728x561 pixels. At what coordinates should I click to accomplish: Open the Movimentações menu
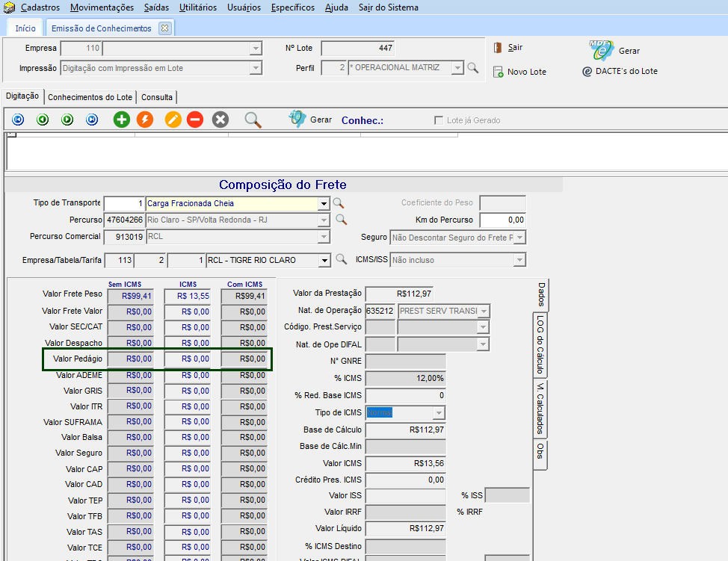(x=102, y=7)
